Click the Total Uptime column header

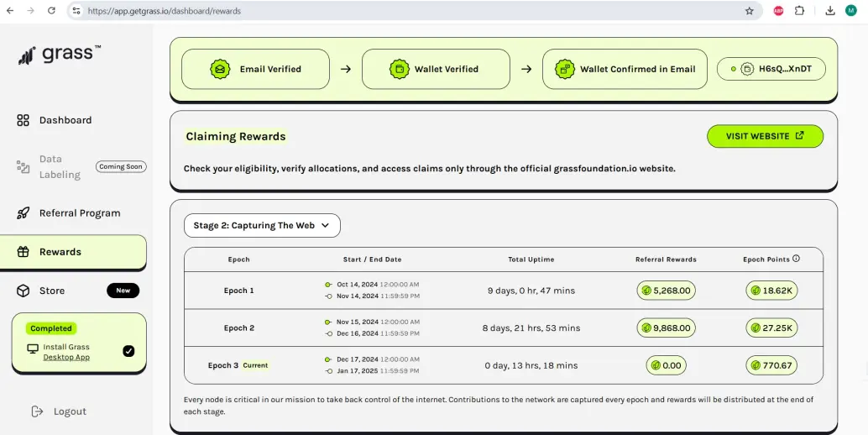pyautogui.click(x=531, y=259)
